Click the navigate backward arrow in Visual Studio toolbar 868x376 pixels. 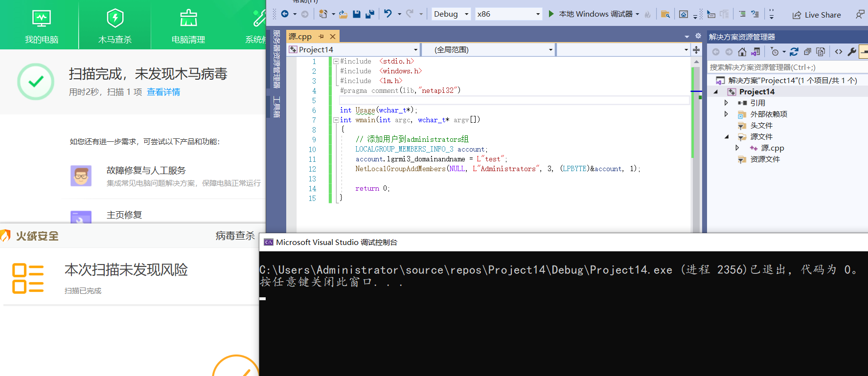285,14
